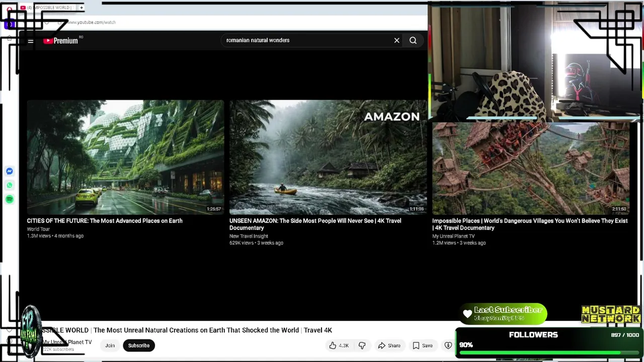644x362 pixels.
Task: Visit 'My Unreal Planet TV' under Impossible Places
Action: coord(453,236)
